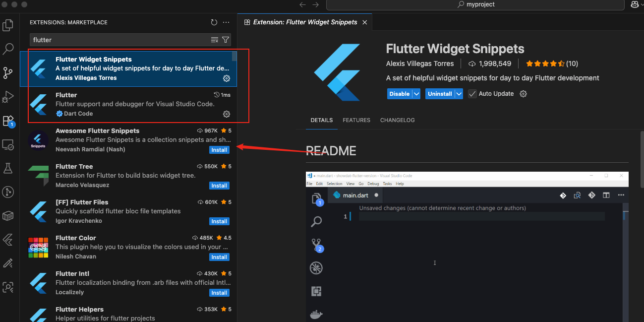Open the Flutter logo view in activity bar

[8, 240]
